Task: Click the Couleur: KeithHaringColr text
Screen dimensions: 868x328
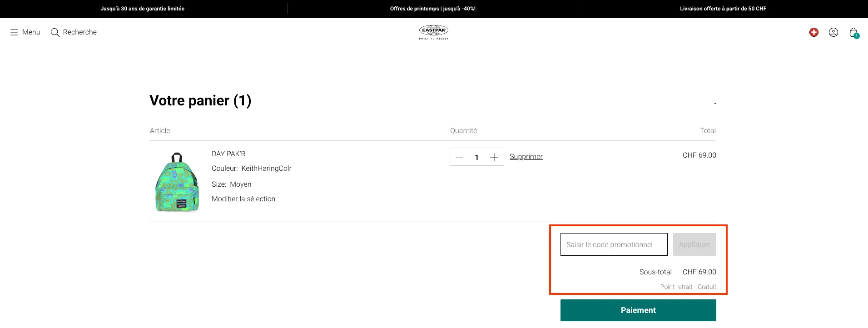Action: click(x=252, y=169)
